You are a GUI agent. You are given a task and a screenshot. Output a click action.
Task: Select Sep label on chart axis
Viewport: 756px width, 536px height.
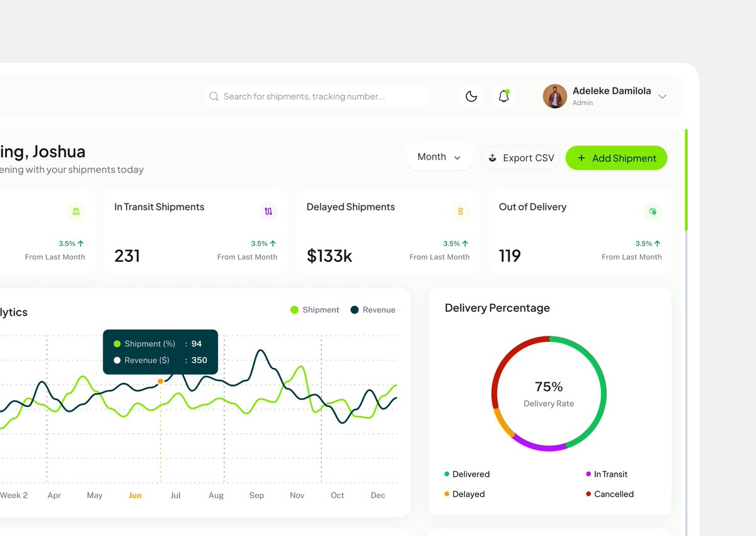pos(256,496)
